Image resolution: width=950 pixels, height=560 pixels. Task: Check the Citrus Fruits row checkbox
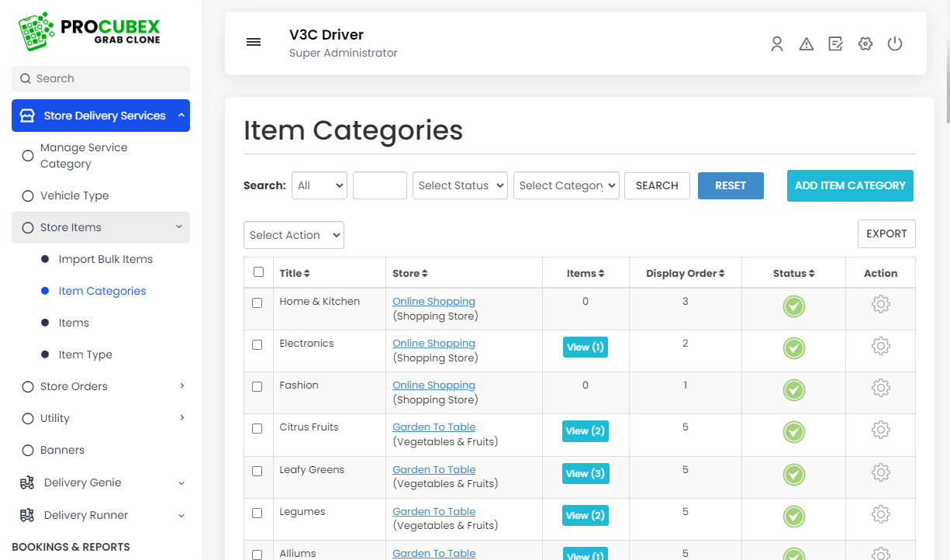(257, 428)
